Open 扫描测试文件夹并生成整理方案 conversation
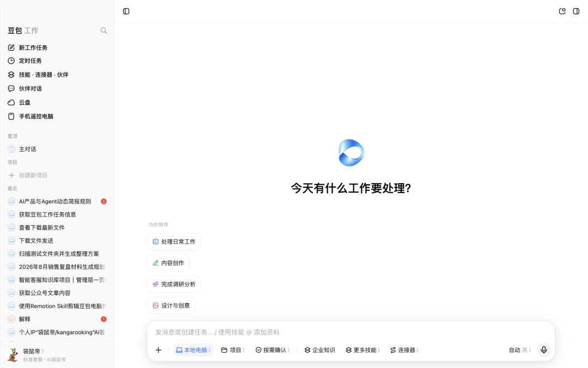The width and height of the screenshot is (588, 368). pos(57,254)
